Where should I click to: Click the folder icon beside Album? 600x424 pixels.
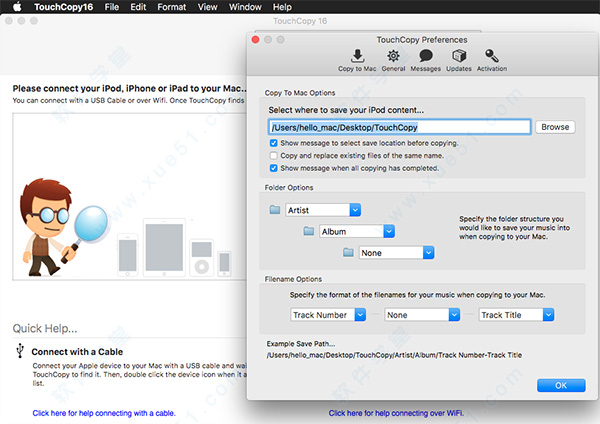pos(309,231)
